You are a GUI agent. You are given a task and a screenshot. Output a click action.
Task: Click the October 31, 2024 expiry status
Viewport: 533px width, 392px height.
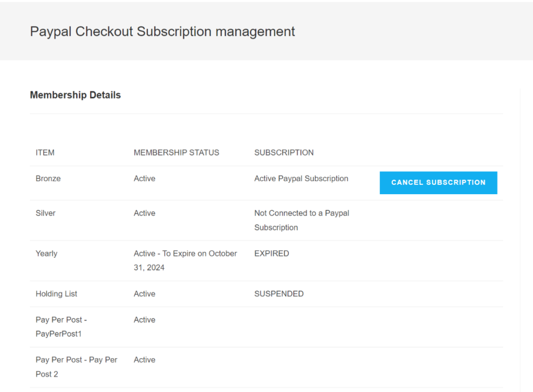[185, 260]
